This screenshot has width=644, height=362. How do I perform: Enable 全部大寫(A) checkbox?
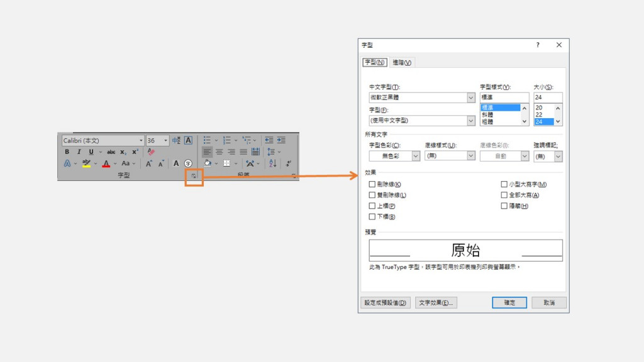tap(504, 195)
